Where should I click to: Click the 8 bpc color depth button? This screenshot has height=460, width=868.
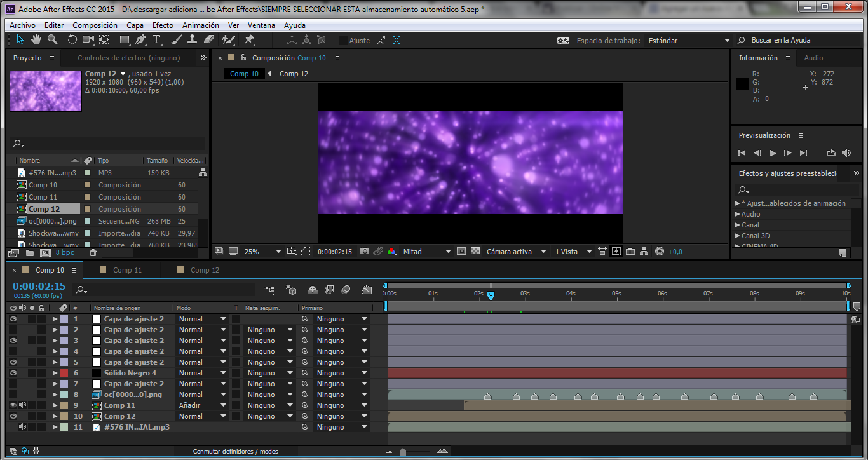pos(65,252)
